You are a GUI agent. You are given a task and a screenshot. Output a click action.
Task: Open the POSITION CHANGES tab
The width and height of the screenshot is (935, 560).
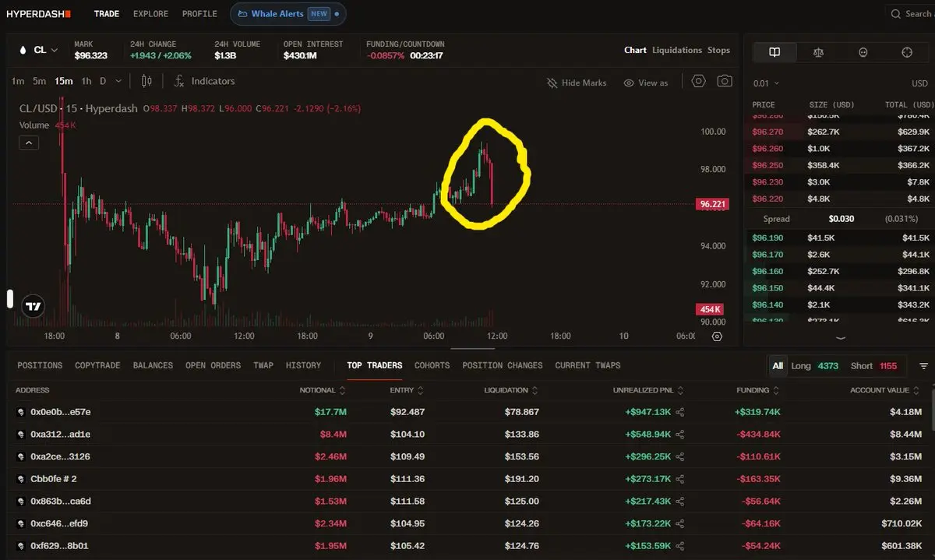point(503,365)
